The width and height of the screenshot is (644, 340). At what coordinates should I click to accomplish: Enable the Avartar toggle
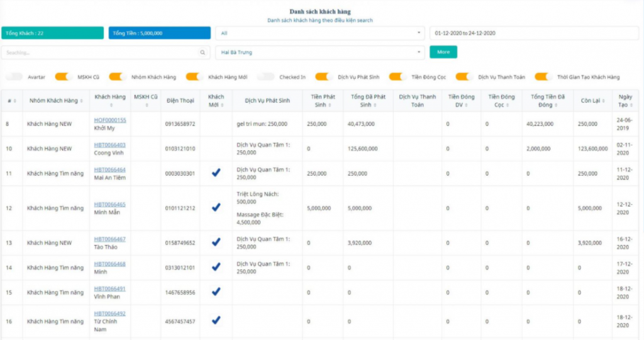(x=14, y=77)
